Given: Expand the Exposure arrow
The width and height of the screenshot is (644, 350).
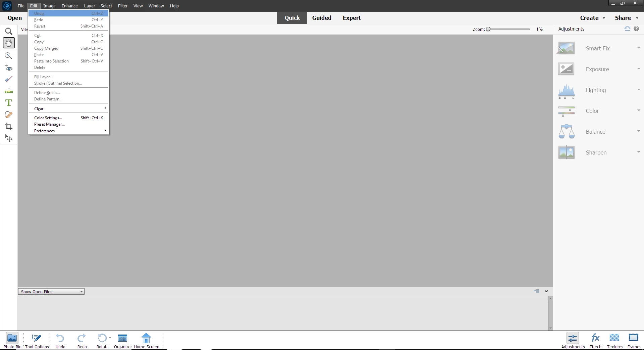Looking at the screenshot, I should 639,69.
